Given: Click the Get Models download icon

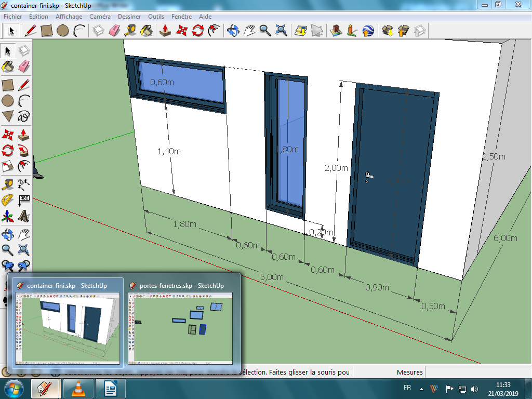Looking at the screenshot, I should click(387, 31).
